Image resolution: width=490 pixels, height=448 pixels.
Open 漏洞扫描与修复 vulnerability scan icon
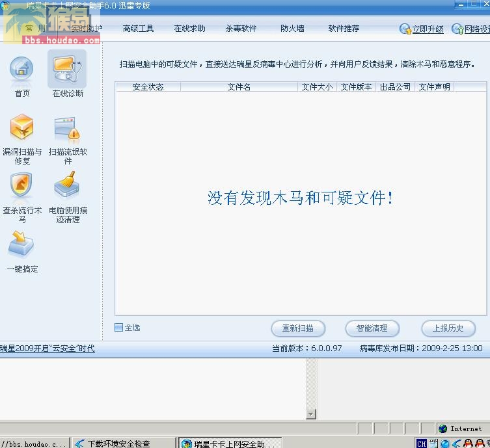pyautogui.click(x=21, y=126)
